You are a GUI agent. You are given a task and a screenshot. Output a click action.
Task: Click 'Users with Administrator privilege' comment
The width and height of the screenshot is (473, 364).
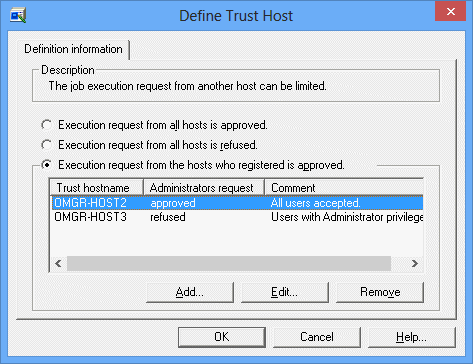pyautogui.click(x=347, y=217)
